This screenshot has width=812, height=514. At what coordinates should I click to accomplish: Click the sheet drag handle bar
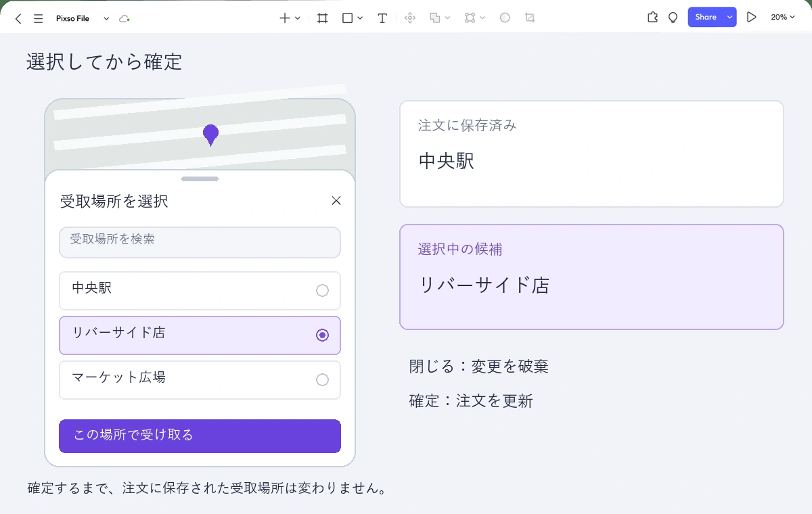200,179
